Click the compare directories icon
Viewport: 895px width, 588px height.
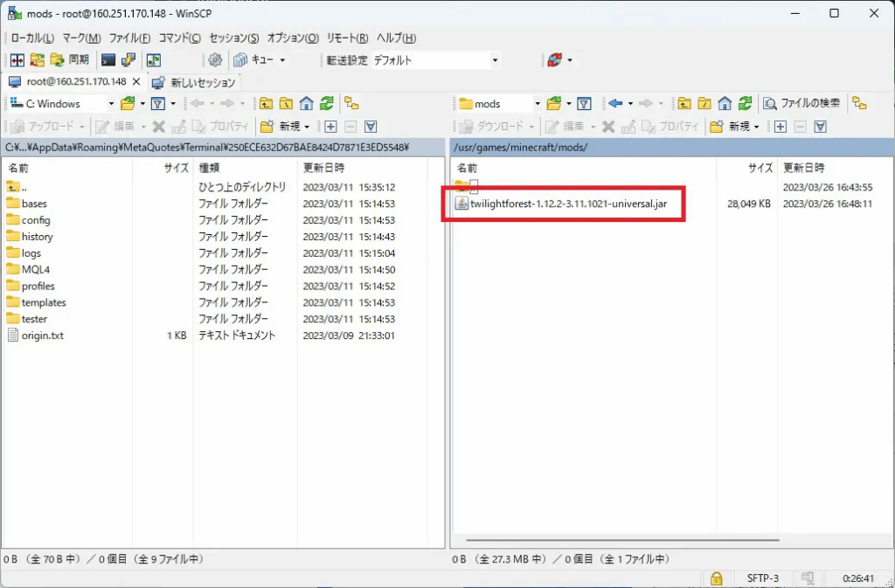click(17, 60)
